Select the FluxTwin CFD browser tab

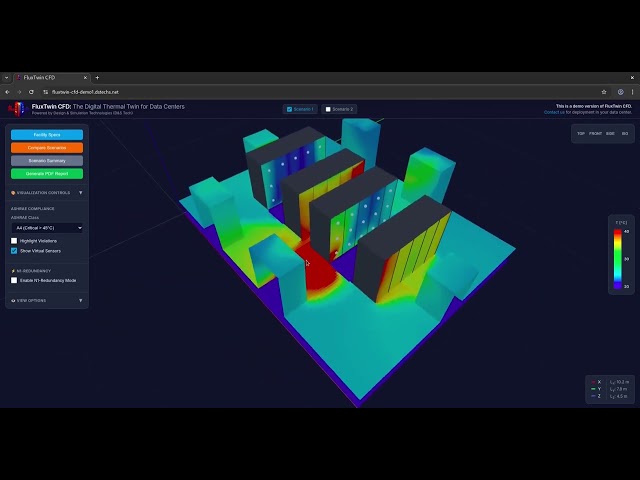52,78
